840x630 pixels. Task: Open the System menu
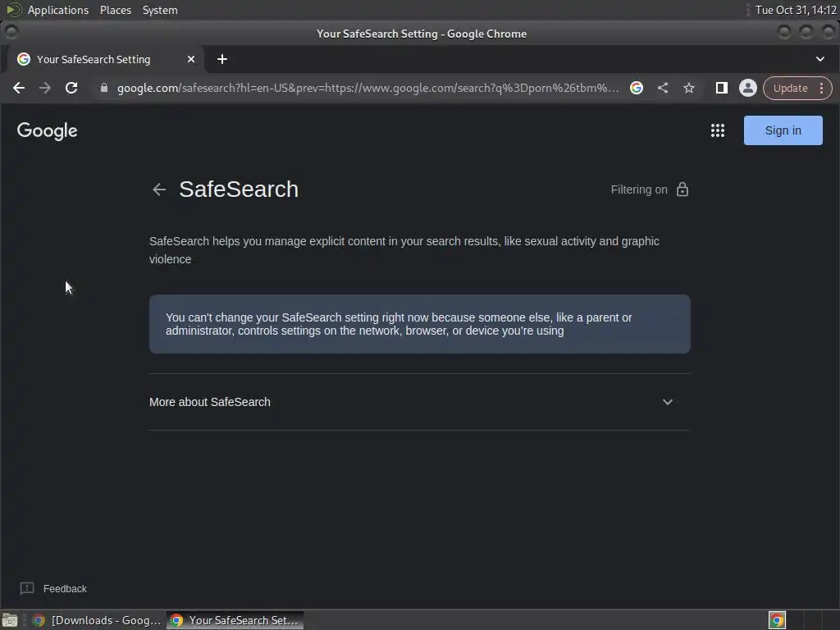(x=160, y=10)
